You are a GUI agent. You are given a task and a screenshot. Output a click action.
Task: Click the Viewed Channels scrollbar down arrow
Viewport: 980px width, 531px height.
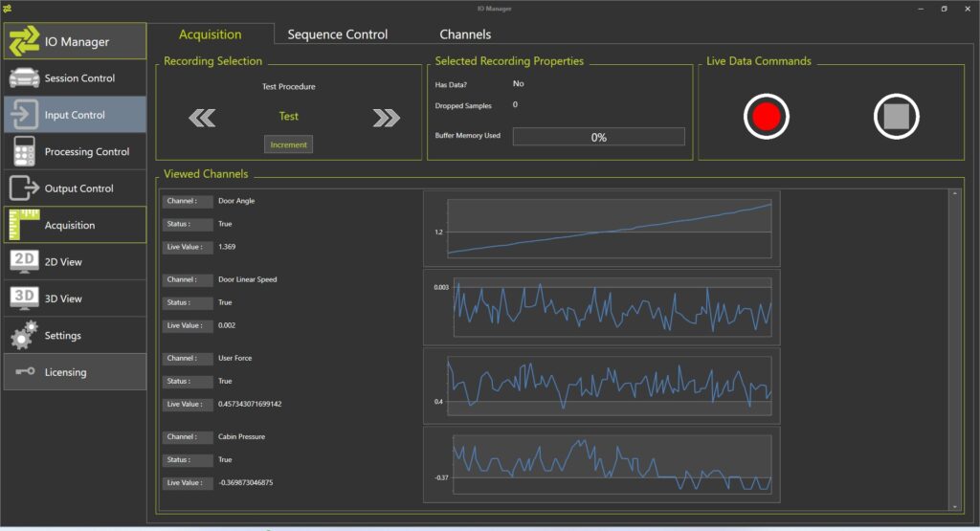(953, 506)
